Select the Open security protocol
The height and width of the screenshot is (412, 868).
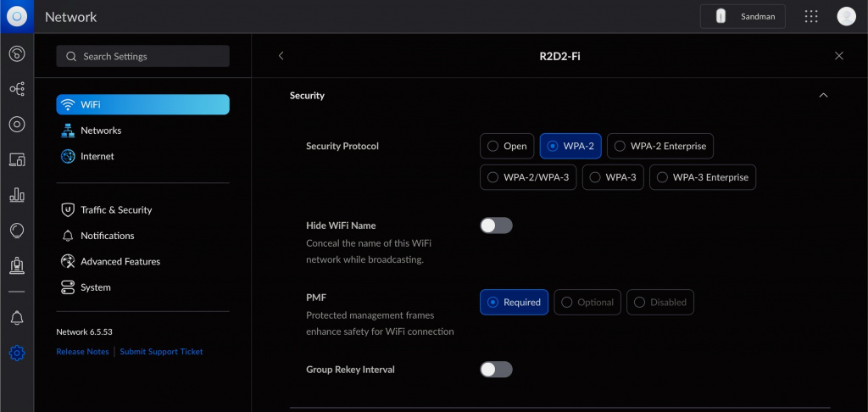tap(507, 146)
